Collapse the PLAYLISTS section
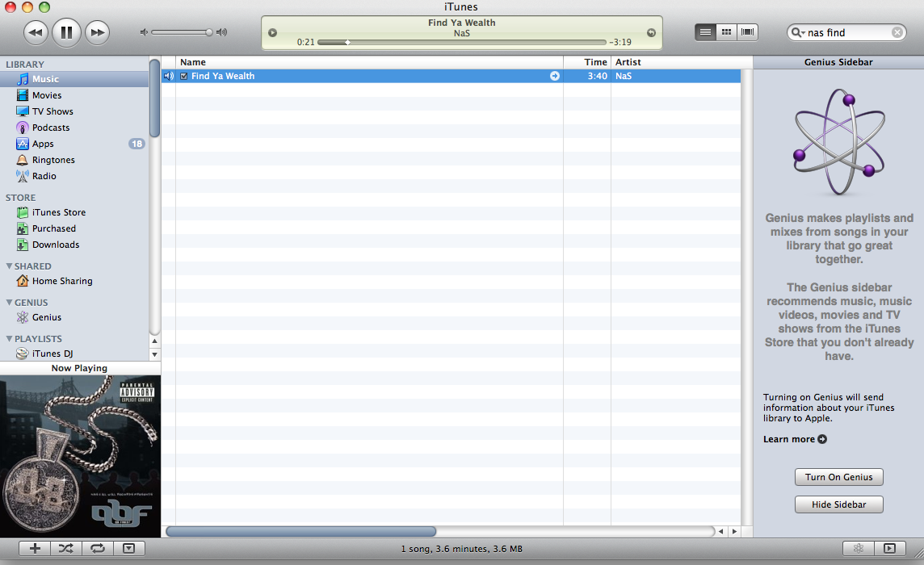Viewport: 924px width, 565px height. 9,339
